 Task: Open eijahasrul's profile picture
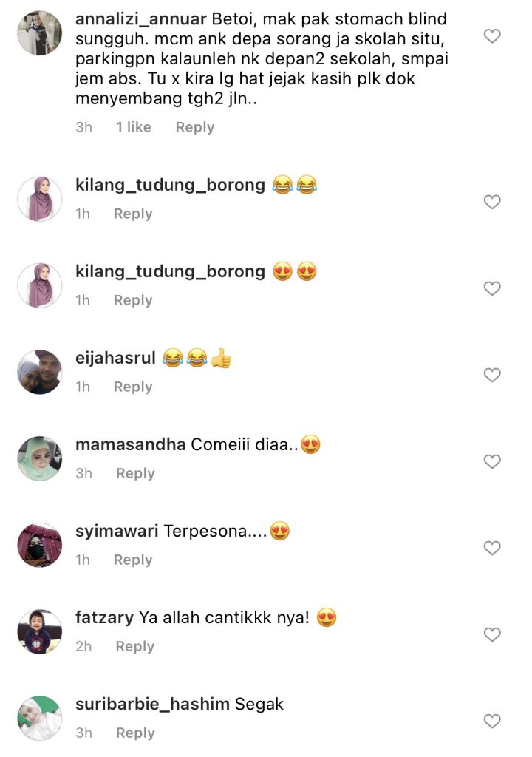click(40, 372)
